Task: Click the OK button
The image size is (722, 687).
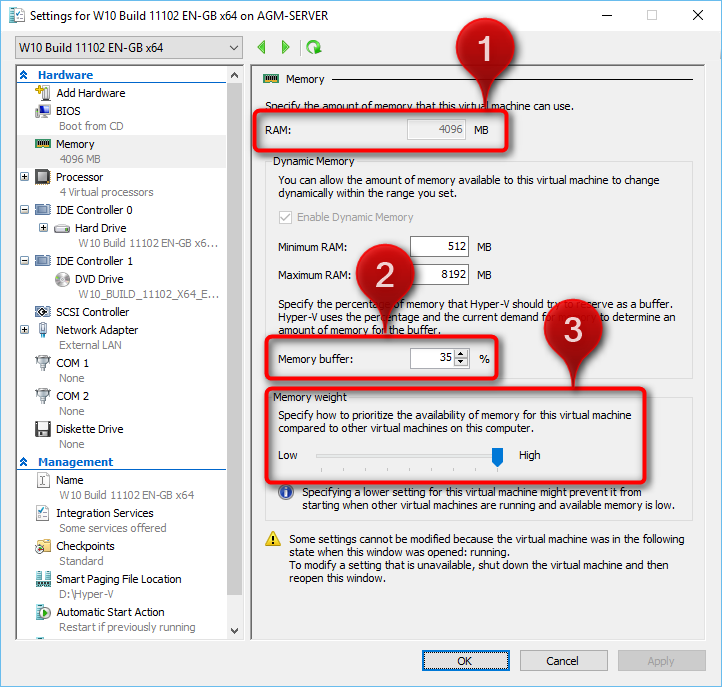Action: click(x=466, y=661)
